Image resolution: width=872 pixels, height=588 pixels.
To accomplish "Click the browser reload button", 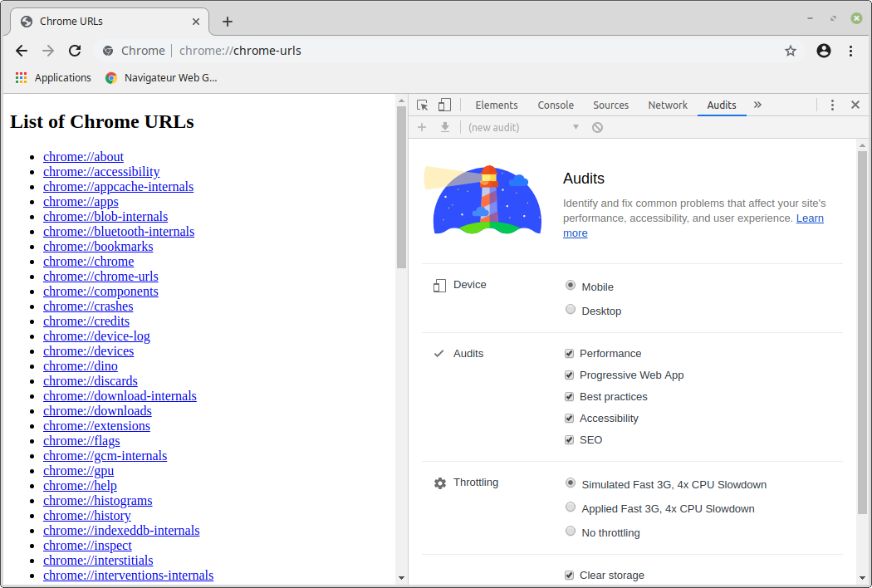I will [75, 51].
